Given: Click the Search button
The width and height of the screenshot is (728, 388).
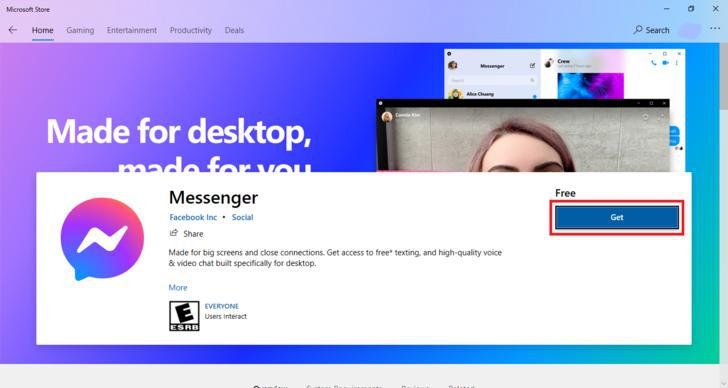Looking at the screenshot, I should point(651,30).
